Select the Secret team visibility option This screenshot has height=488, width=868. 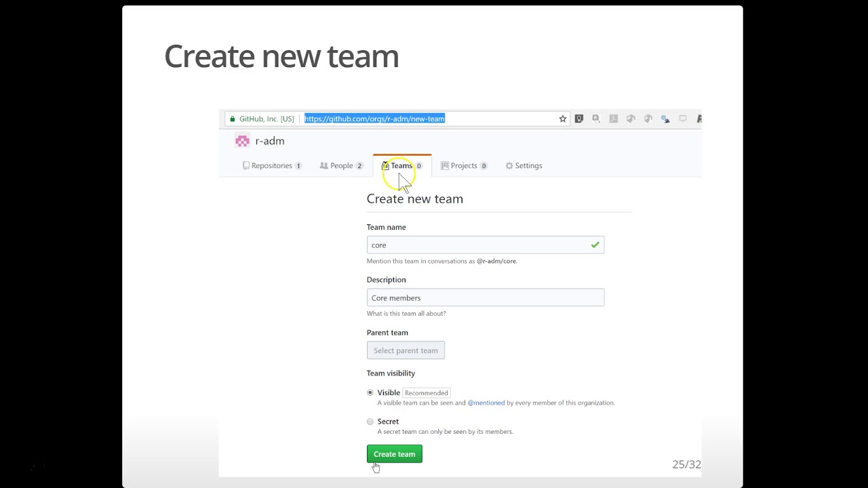370,422
